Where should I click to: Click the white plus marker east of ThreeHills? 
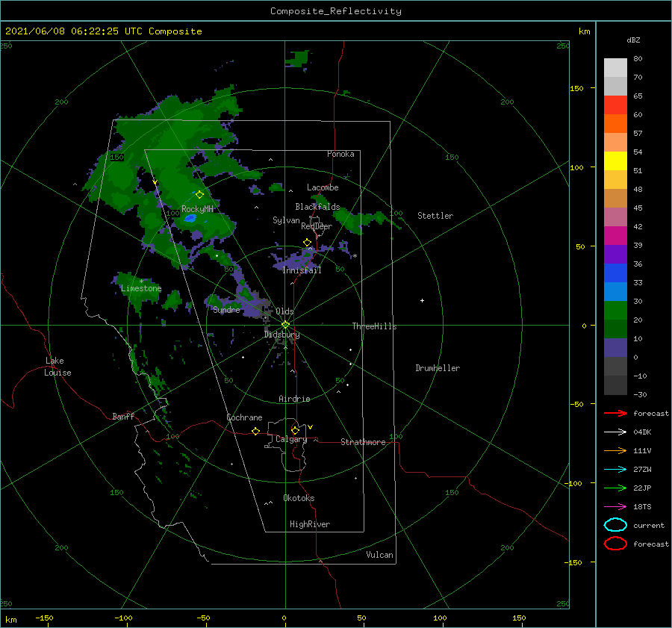[x=422, y=300]
